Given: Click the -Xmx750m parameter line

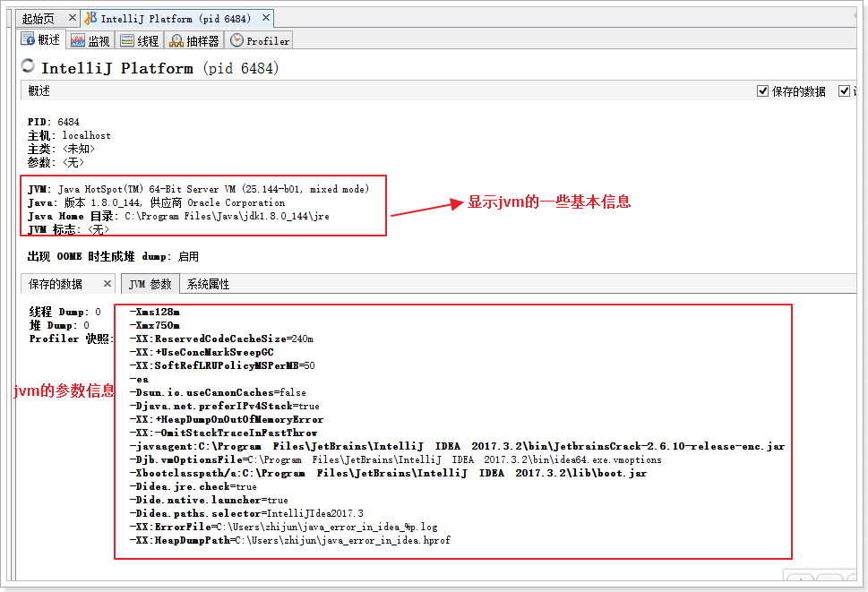Looking at the screenshot, I should pos(155,325).
